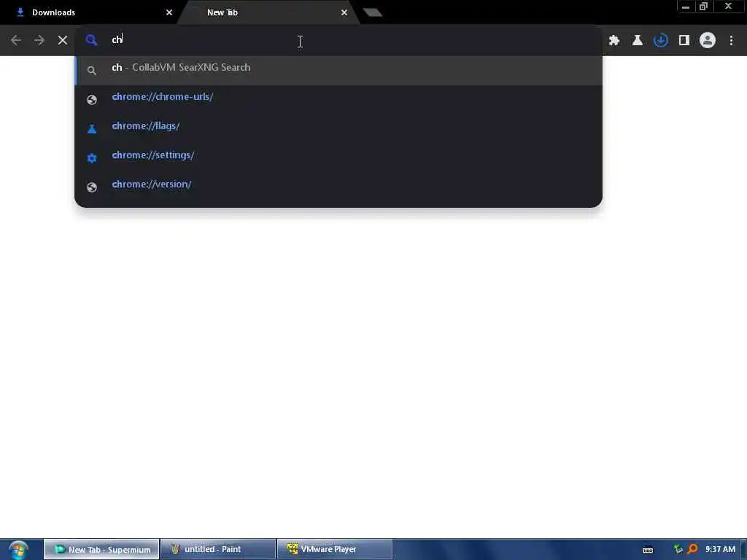The image size is (747, 560).
Task: Open the experiments flask icon in toolbar
Action: [x=638, y=41]
